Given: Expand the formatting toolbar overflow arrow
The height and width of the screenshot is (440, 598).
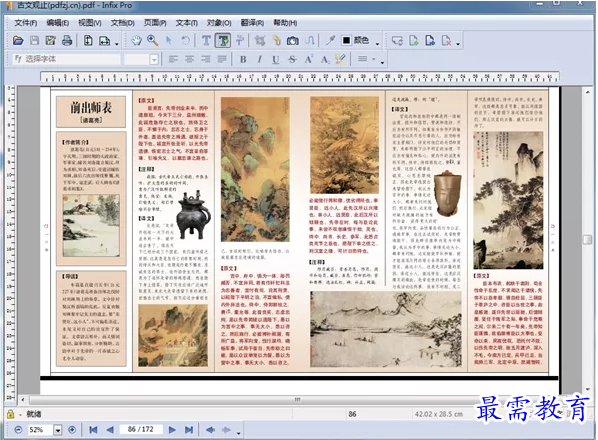Looking at the screenshot, I should (382, 63).
